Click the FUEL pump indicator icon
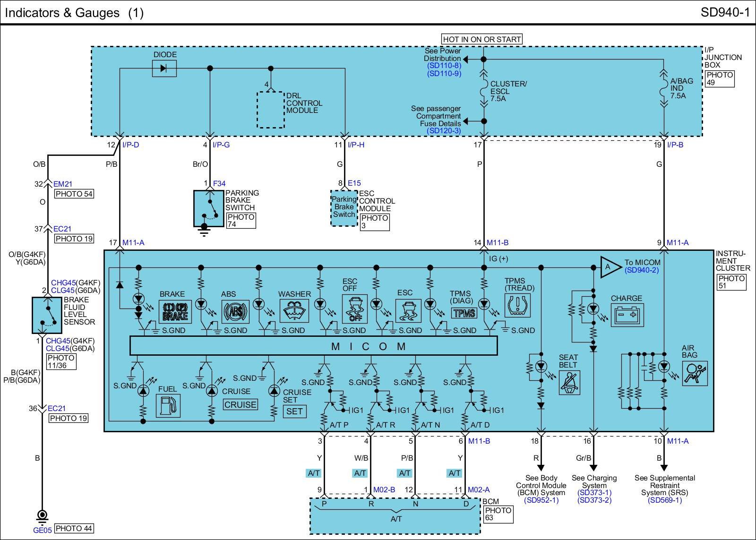Image resolution: width=756 pixels, height=540 pixels. click(x=168, y=406)
